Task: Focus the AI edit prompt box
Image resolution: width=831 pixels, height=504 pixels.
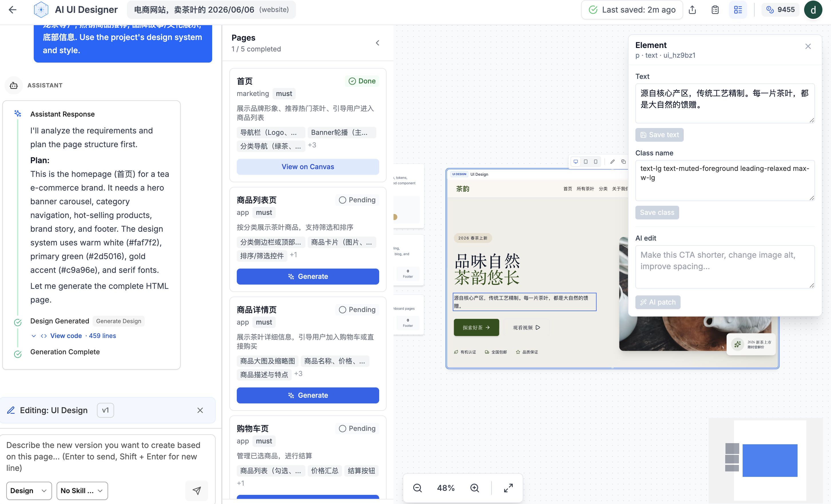Action: [725, 267]
